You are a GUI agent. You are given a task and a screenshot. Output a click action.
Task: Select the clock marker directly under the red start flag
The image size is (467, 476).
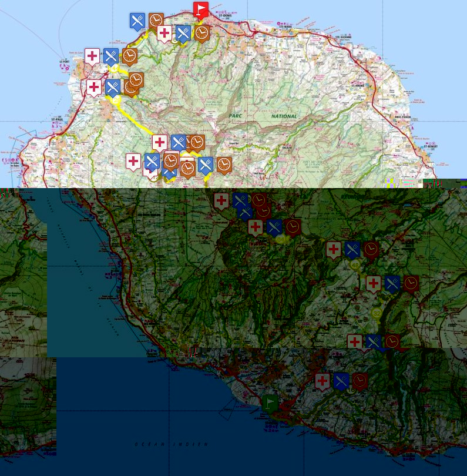point(202,33)
